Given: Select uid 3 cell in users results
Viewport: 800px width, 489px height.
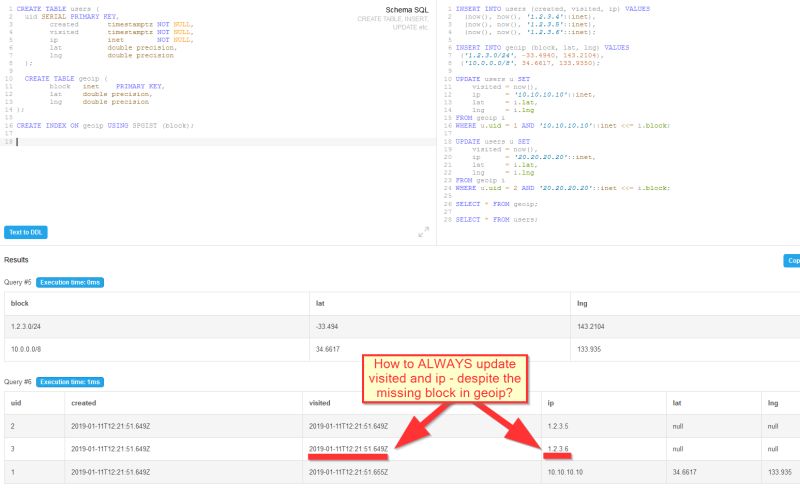Looking at the screenshot, I should pyautogui.click(x=35, y=449).
